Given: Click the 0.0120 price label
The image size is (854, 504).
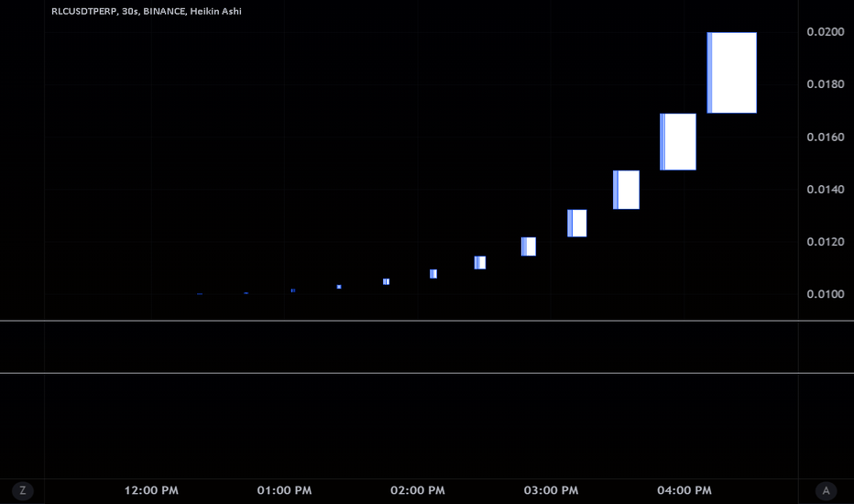Looking at the screenshot, I should pos(825,241).
